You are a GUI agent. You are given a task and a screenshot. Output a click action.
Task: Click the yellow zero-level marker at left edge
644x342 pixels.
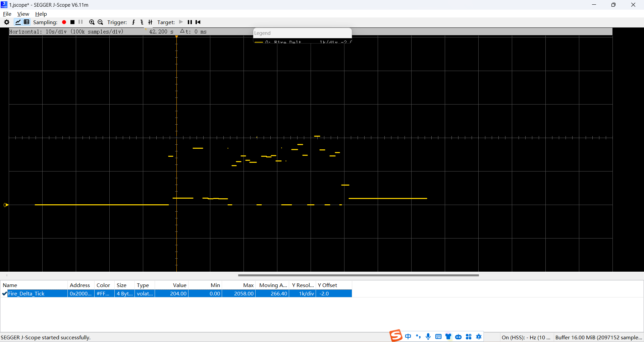[6, 205]
